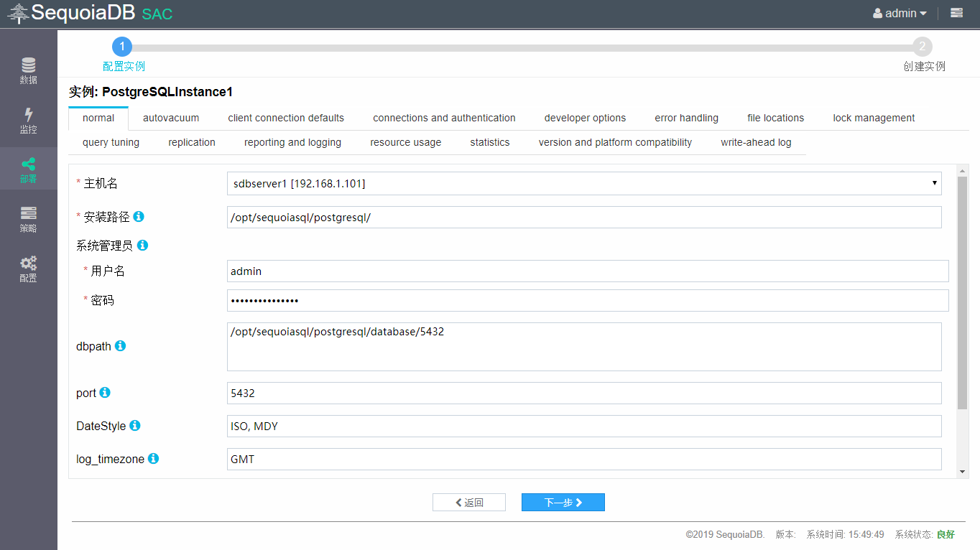Open the 配置 (Configuration) sidebar section
Screen dimensions: 980x550
28,269
